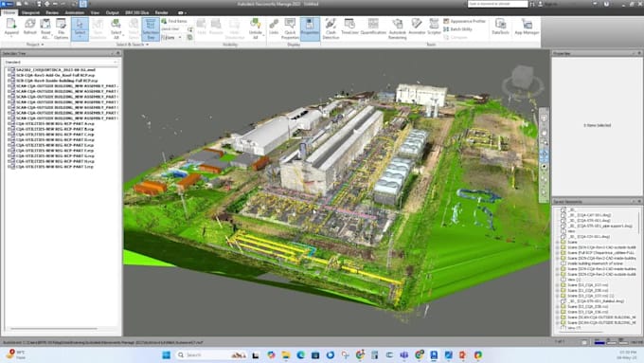The image size is (644, 363).
Task: Click the Links display button
Action: 274,27
